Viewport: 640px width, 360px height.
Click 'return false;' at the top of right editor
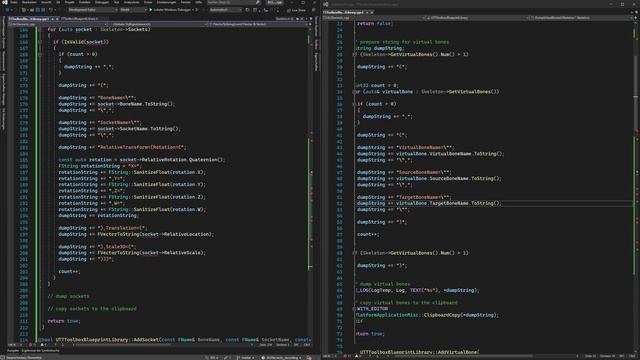point(374,23)
